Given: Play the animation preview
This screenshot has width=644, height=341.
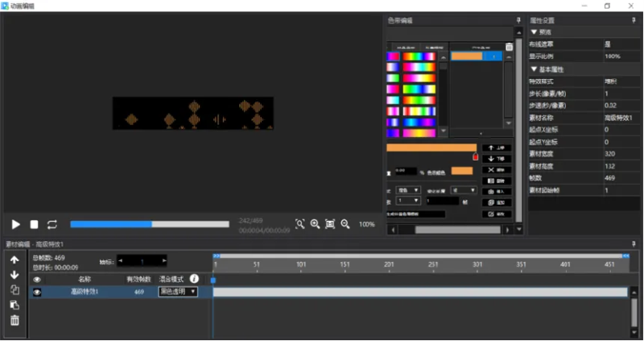Looking at the screenshot, I should pos(15,224).
